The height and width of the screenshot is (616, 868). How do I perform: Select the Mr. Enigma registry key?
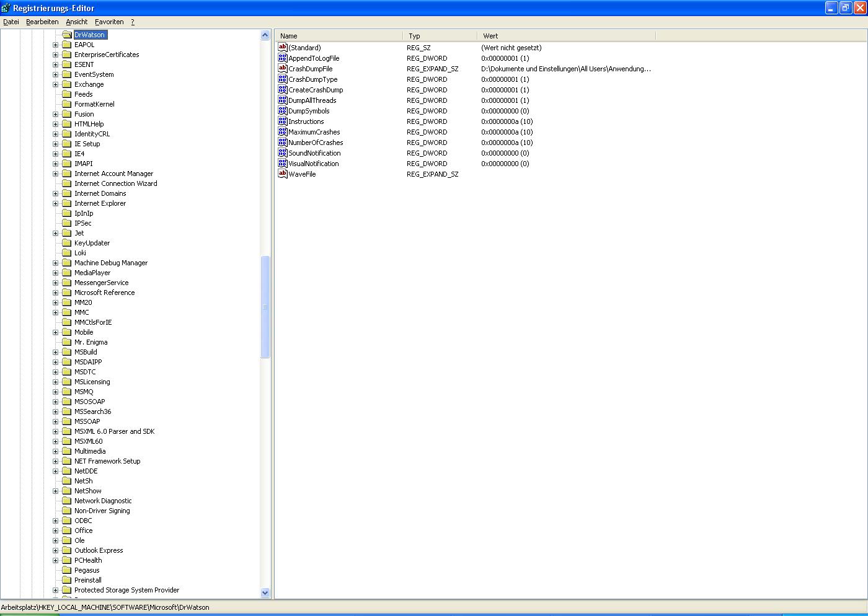click(91, 342)
